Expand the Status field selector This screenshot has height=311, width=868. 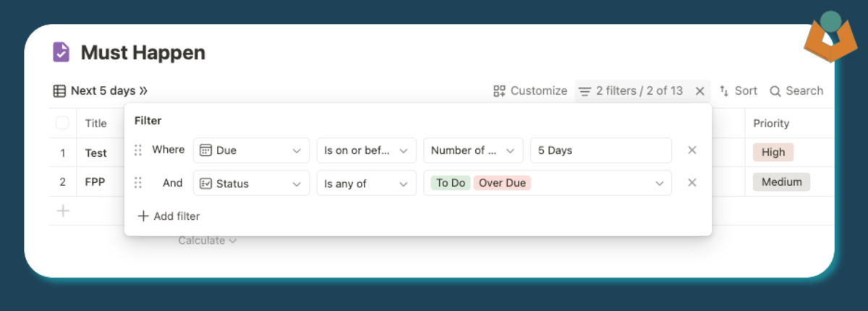point(251,183)
